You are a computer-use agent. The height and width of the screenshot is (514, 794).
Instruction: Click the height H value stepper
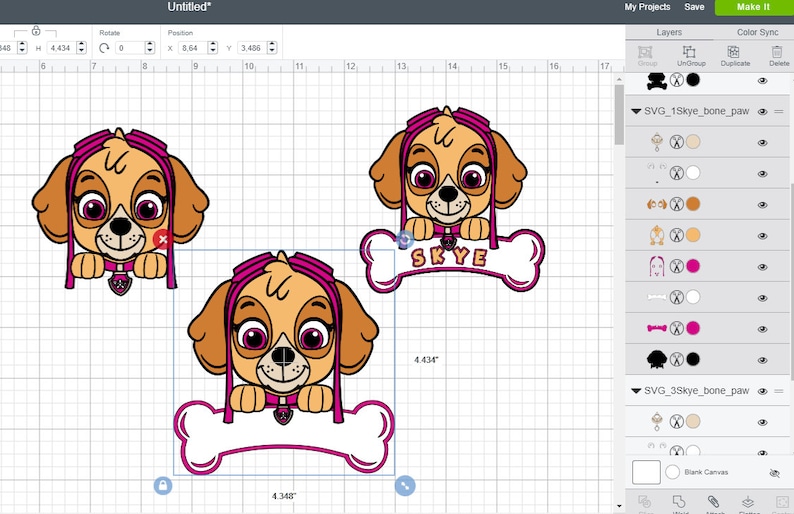82,48
